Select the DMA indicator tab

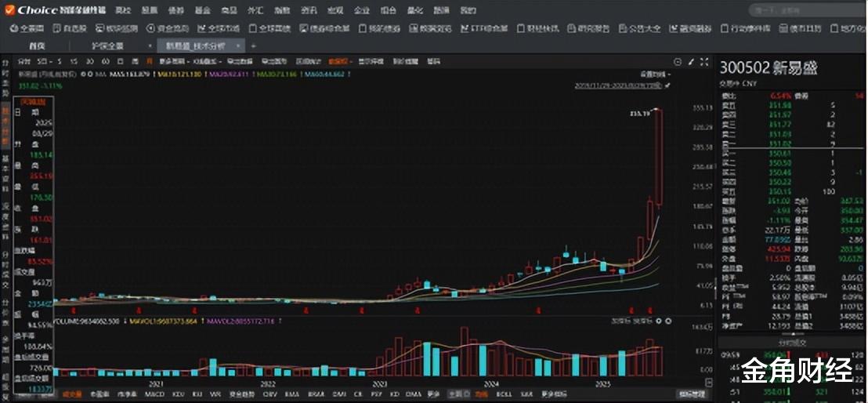(x=413, y=394)
